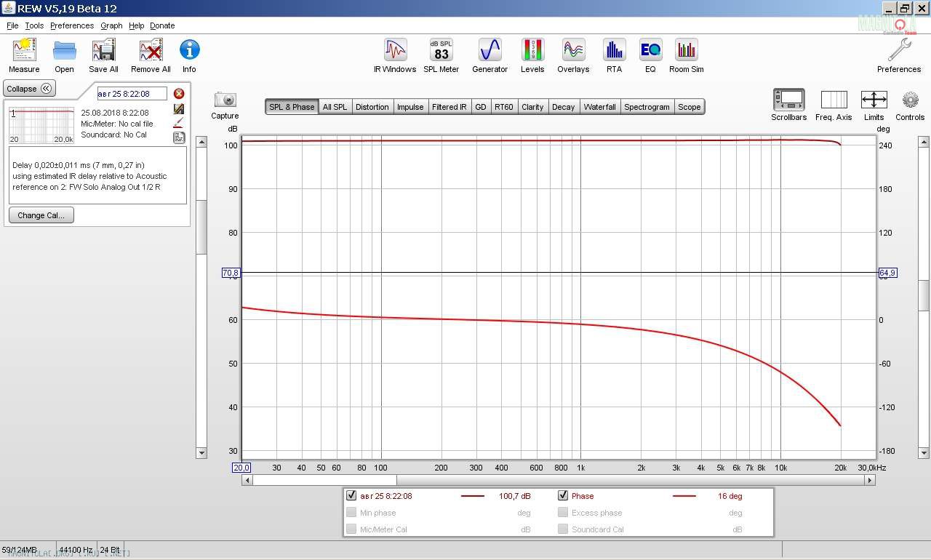Screen dimensions: 931x560
Task: Open the Overlays window
Action: point(573,56)
